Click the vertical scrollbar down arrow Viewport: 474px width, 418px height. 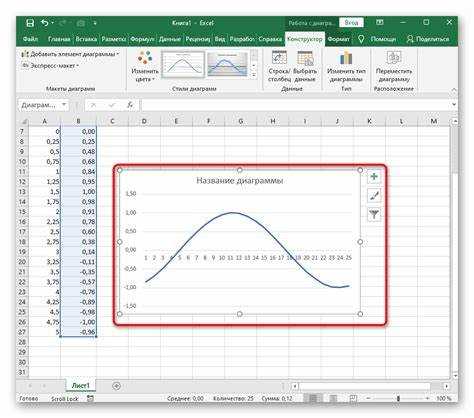(455, 375)
